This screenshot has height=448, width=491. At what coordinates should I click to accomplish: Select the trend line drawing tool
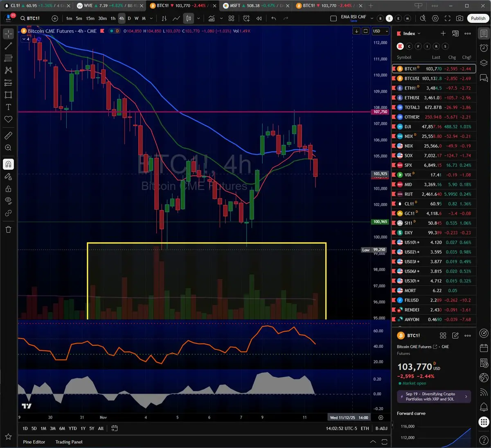tap(8, 46)
